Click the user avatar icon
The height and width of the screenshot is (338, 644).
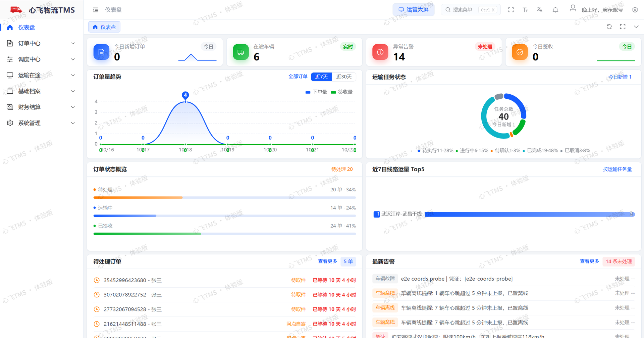click(573, 8)
